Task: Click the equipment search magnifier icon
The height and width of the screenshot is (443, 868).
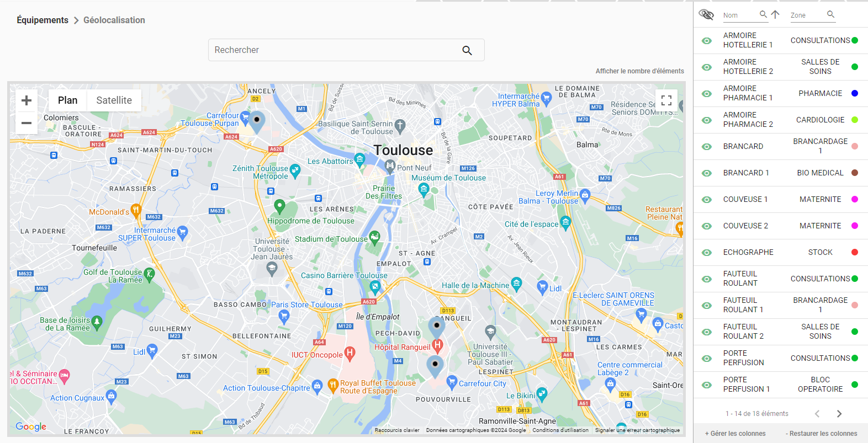Action: [467, 50]
